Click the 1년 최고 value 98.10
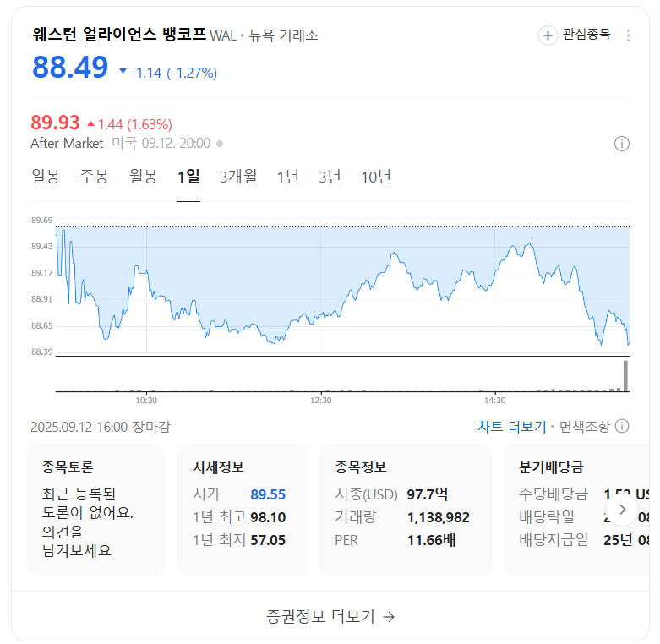This screenshot has height=644, width=660. click(268, 517)
